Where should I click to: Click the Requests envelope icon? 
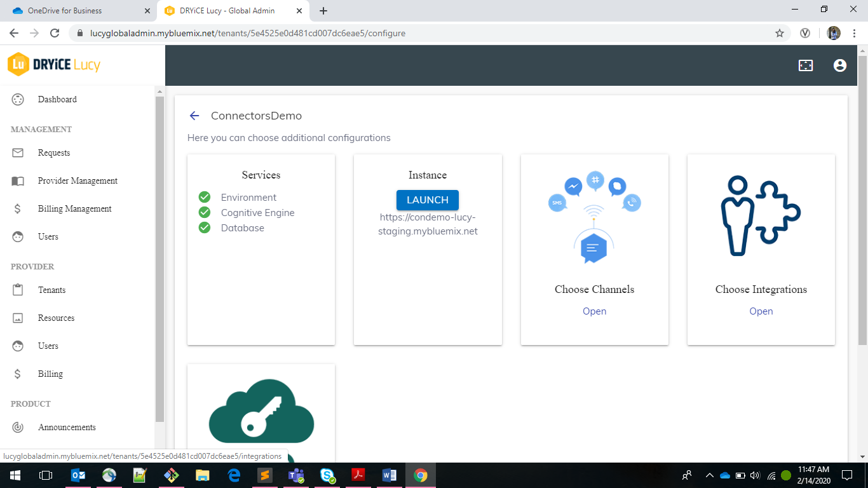(x=18, y=152)
